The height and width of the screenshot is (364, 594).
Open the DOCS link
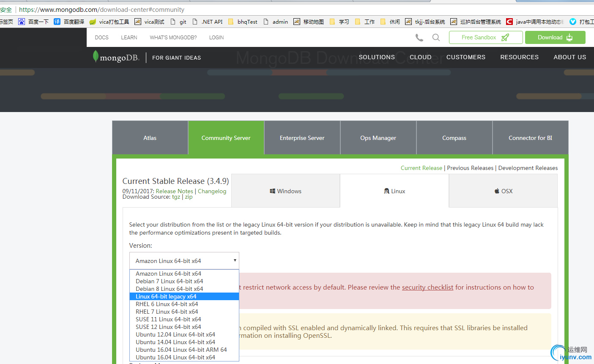pos(101,38)
